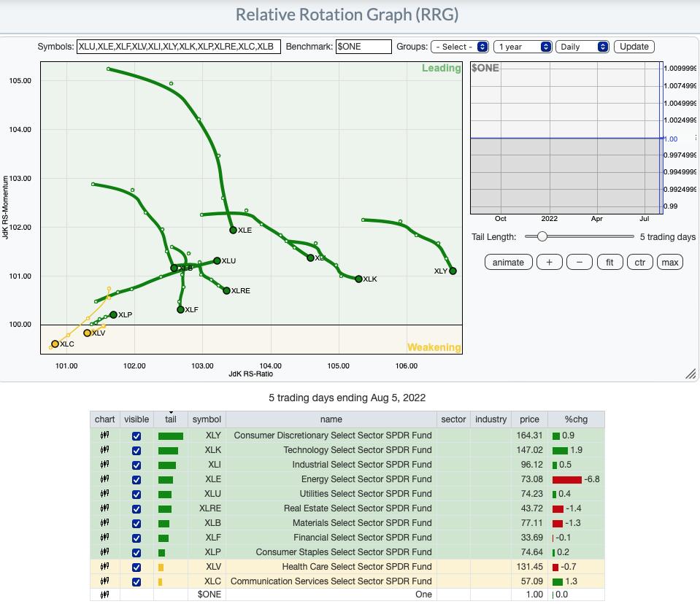
Task: Sort table by symbol column header
Action: tap(207, 419)
